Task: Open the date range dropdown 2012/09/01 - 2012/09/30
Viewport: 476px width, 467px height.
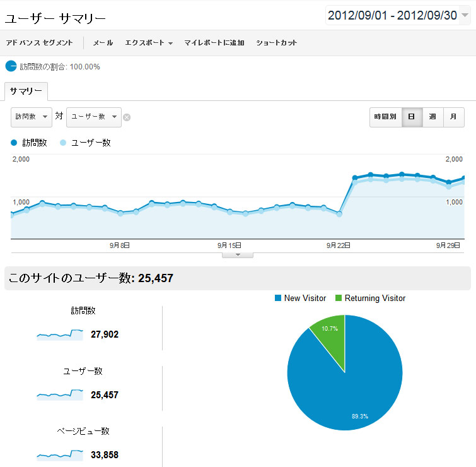Action: click(x=398, y=16)
